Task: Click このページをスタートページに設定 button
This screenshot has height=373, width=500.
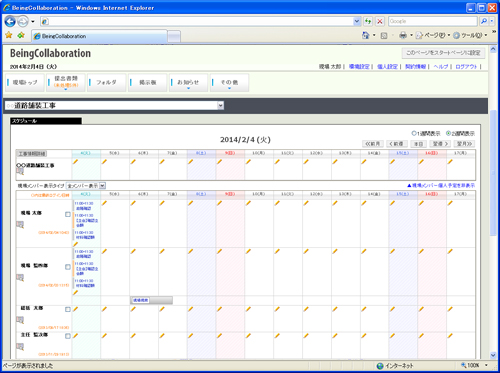Action: pyautogui.click(x=443, y=53)
